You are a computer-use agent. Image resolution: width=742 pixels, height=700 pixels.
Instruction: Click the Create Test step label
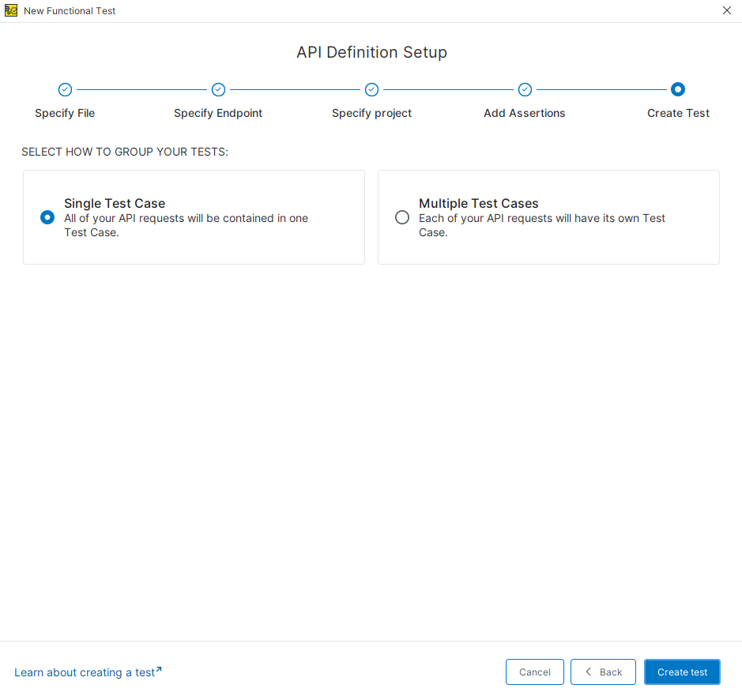click(x=678, y=113)
